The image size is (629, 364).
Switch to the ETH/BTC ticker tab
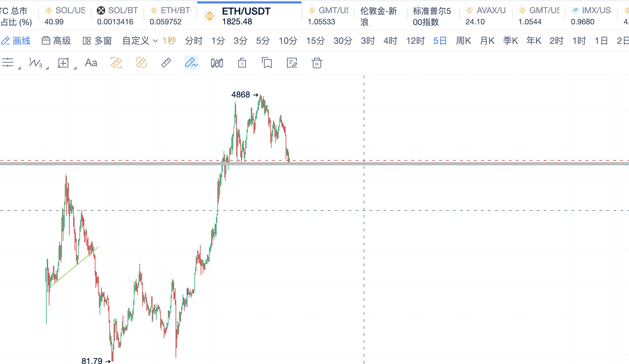pyautogui.click(x=170, y=16)
